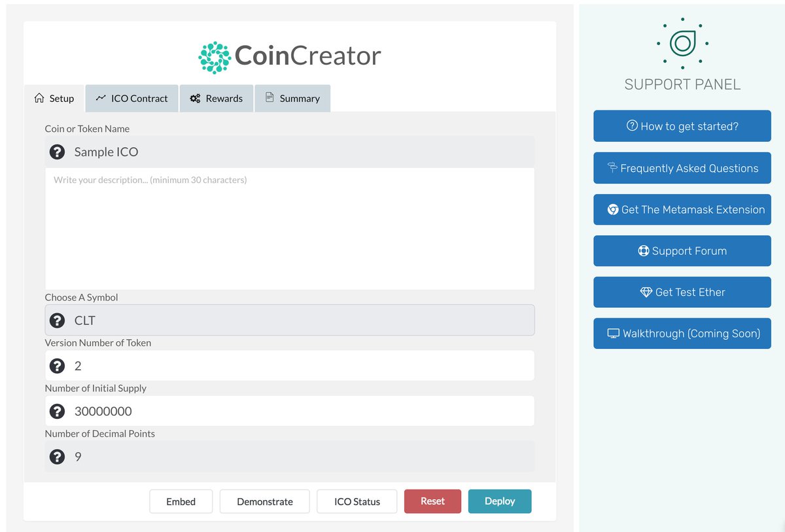Click the 'Choose A Symbol' label
The width and height of the screenshot is (785, 532).
click(81, 297)
